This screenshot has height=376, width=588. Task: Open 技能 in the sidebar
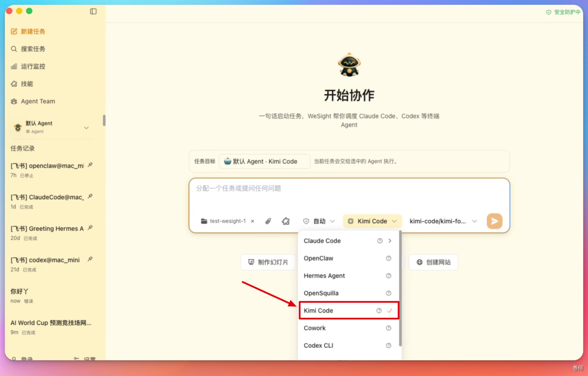[x=22, y=84]
